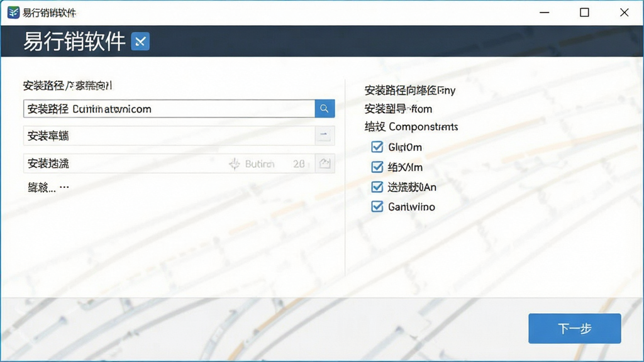Click the Componstrents heading
644x362 pixels.
click(411, 127)
